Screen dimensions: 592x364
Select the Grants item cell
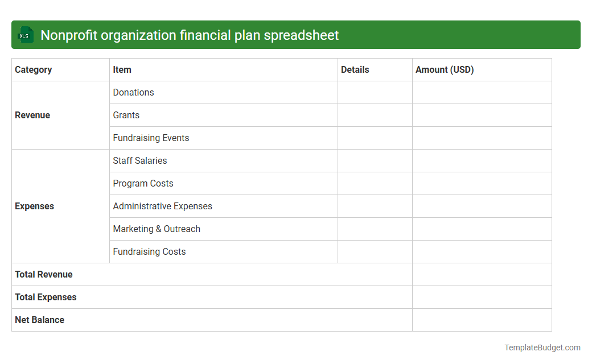tap(126, 115)
